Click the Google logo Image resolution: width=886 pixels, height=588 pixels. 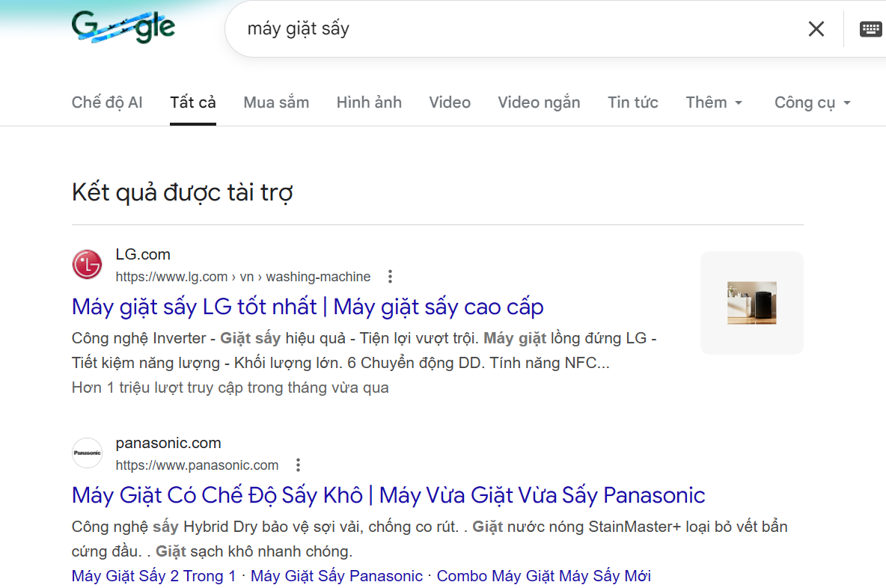pos(123,27)
